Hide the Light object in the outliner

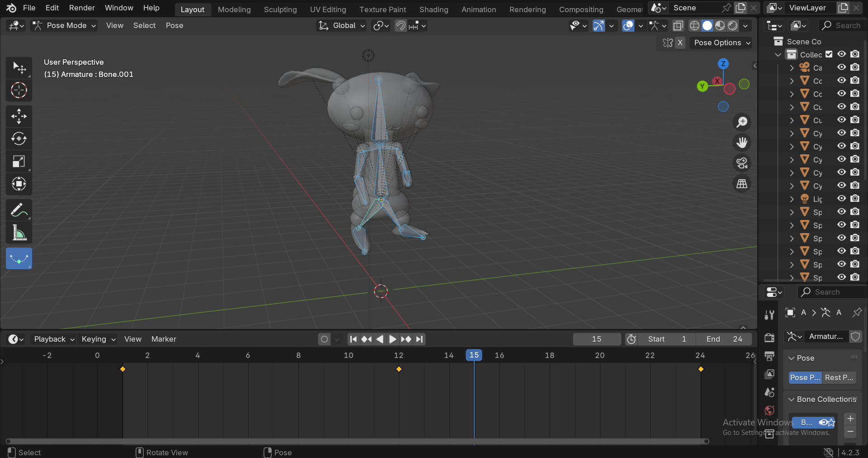841,199
